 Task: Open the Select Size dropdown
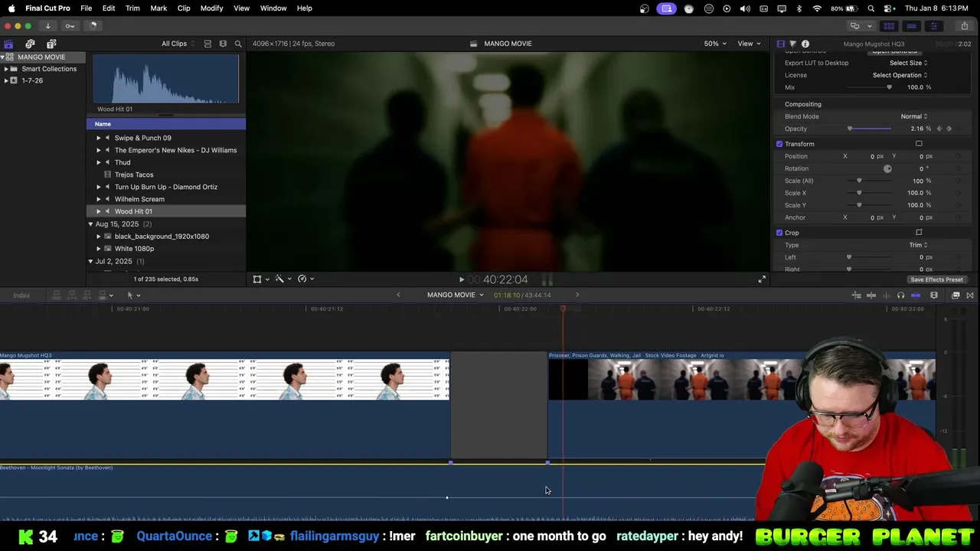(x=908, y=63)
